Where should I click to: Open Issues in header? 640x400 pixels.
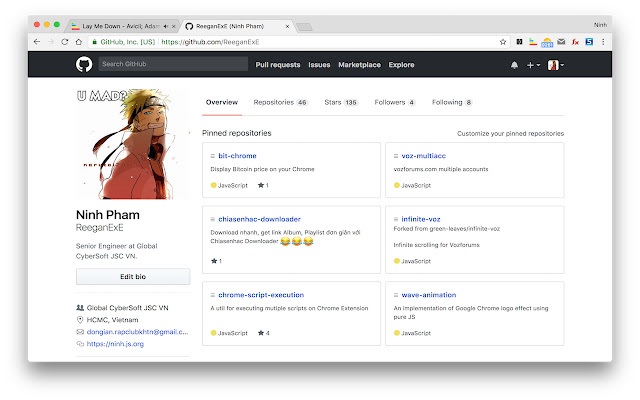(319, 64)
